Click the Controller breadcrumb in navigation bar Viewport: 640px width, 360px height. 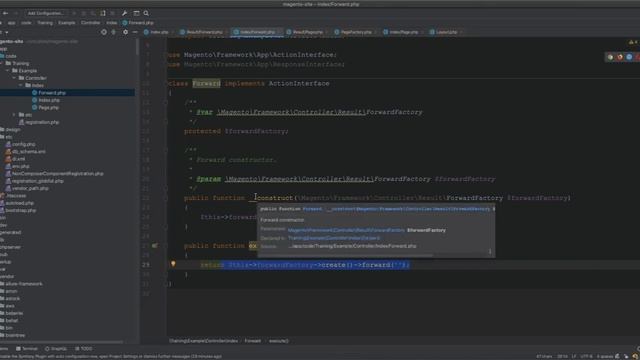[x=90, y=23]
